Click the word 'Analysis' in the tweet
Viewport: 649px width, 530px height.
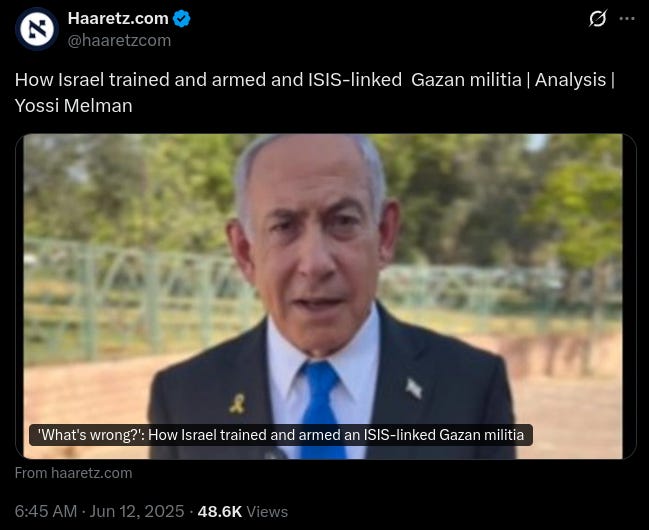(x=570, y=80)
